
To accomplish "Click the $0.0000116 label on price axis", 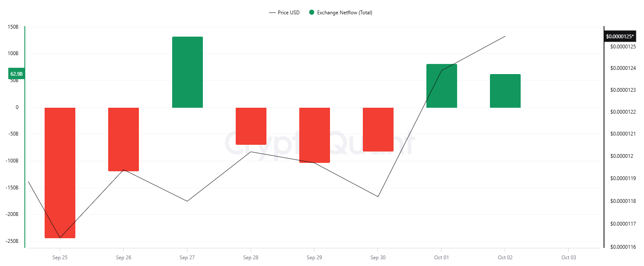I will pos(623,246).
